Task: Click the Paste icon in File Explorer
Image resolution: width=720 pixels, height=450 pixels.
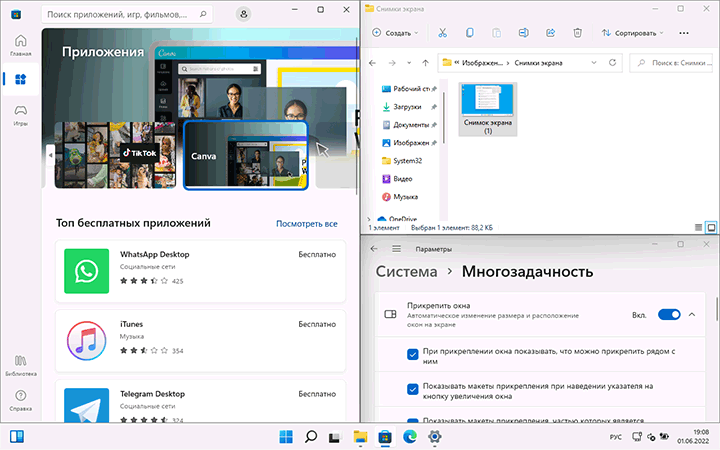Action: (x=496, y=33)
